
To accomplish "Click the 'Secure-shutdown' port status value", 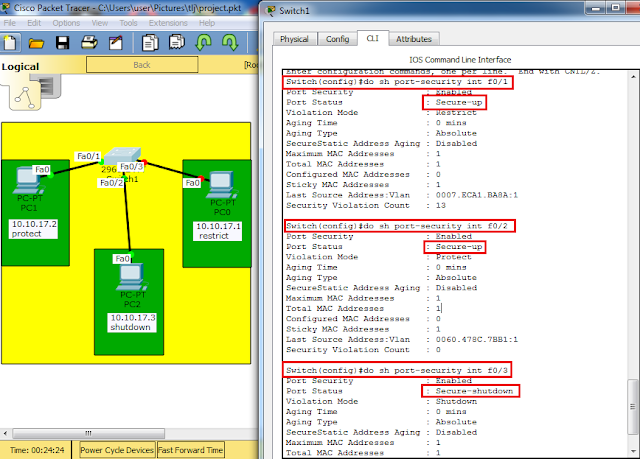I will pyautogui.click(x=474, y=391).
